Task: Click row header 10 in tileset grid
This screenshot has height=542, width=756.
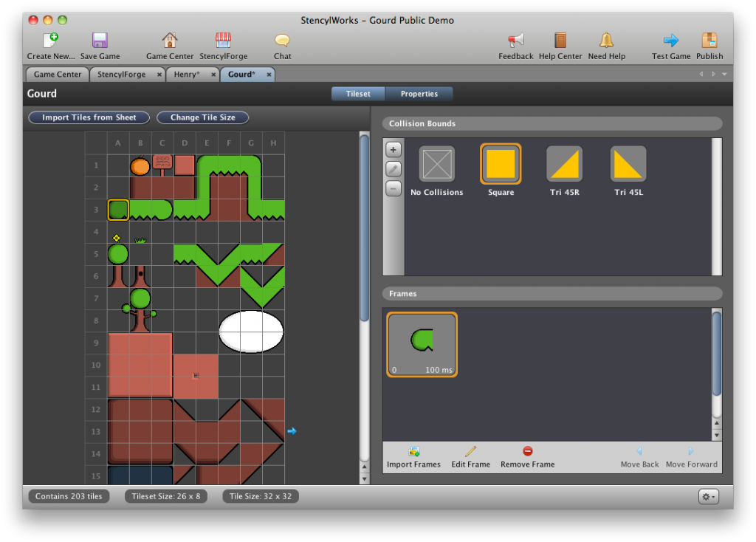Action: (96, 365)
